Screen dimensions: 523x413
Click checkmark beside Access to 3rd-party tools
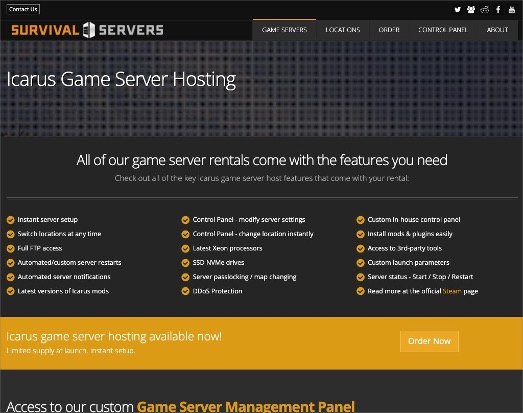360,249
